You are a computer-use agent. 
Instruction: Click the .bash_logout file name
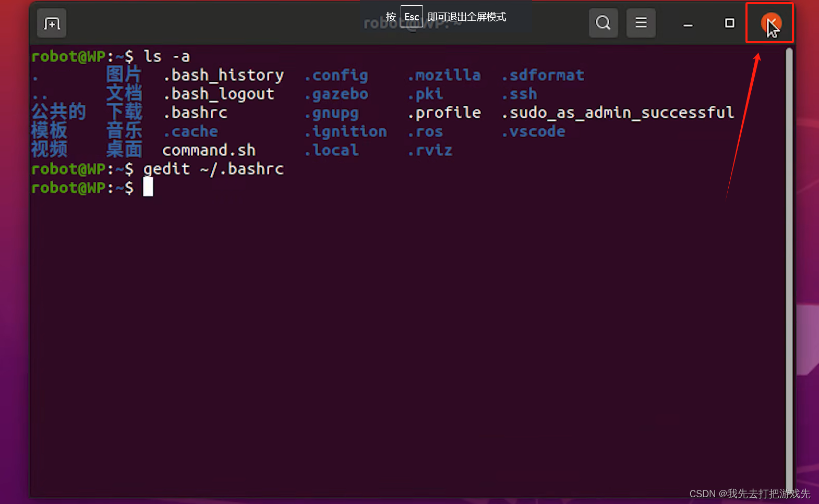[x=219, y=94]
